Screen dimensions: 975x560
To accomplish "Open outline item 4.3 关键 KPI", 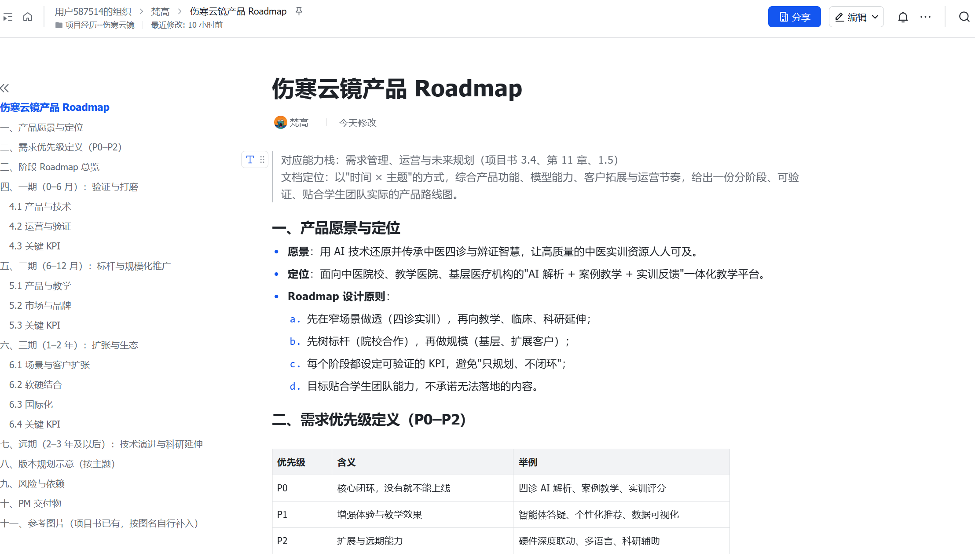I will (x=35, y=246).
